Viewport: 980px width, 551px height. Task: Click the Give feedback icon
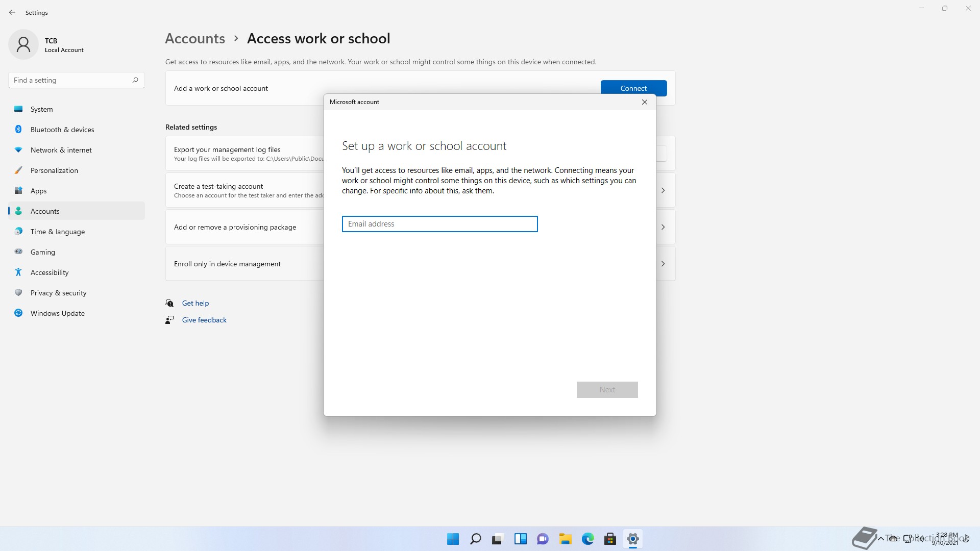pos(169,320)
